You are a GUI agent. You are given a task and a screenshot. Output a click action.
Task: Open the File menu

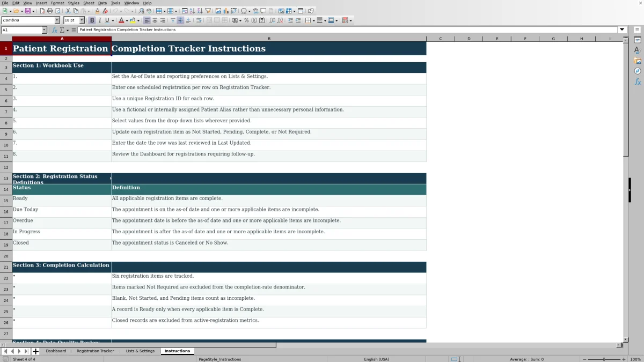tap(5, 3)
